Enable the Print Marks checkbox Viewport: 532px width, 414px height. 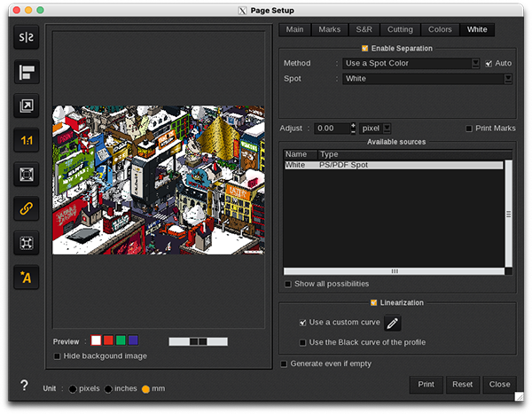tap(469, 129)
